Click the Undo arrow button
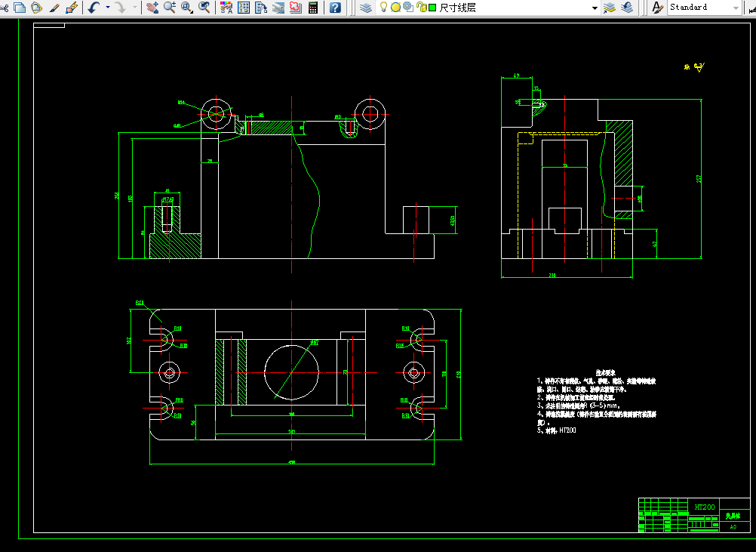The width and height of the screenshot is (756, 552). pos(94,8)
